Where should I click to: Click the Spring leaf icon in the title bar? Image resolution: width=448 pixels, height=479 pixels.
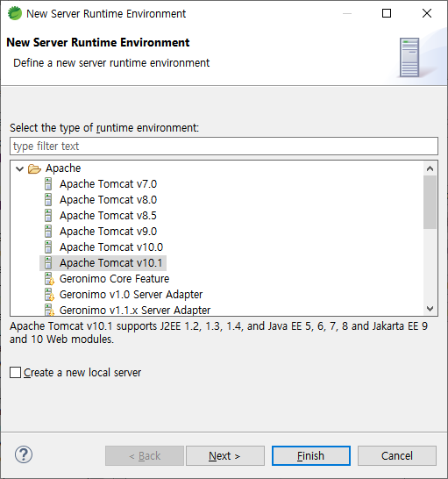pos(15,13)
